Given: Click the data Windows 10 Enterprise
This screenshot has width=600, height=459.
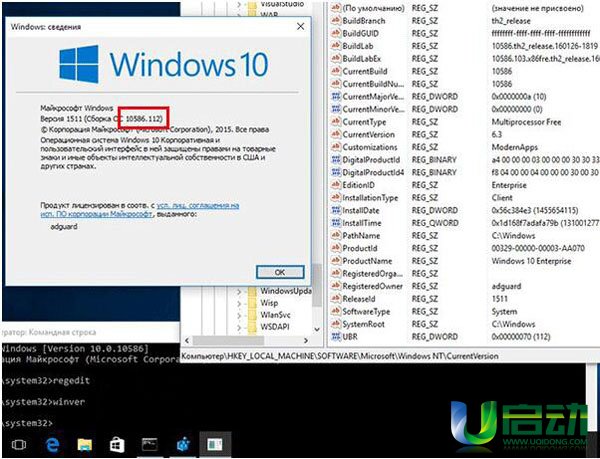Looking at the screenshot, I should [x=531, y=261].
